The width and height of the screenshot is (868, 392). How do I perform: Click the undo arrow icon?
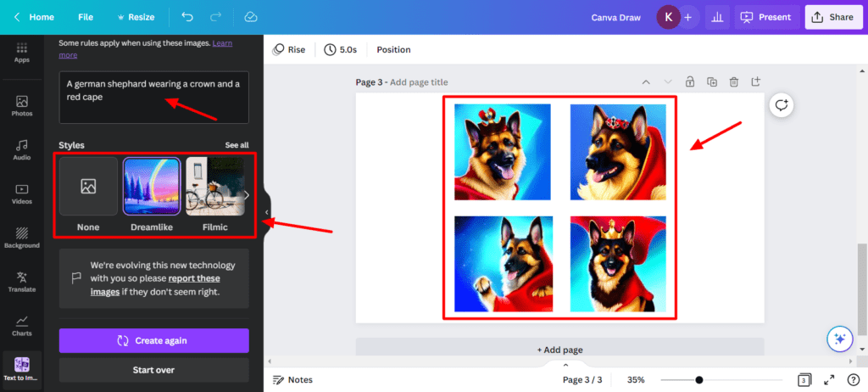pyautogui.click(x=187, y=17)
